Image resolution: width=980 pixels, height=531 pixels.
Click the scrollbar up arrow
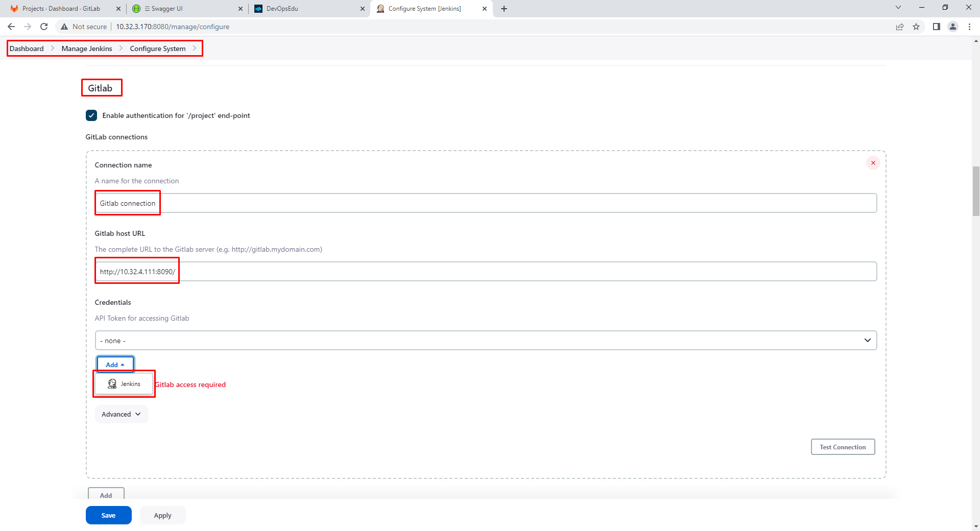coord(976,40)
